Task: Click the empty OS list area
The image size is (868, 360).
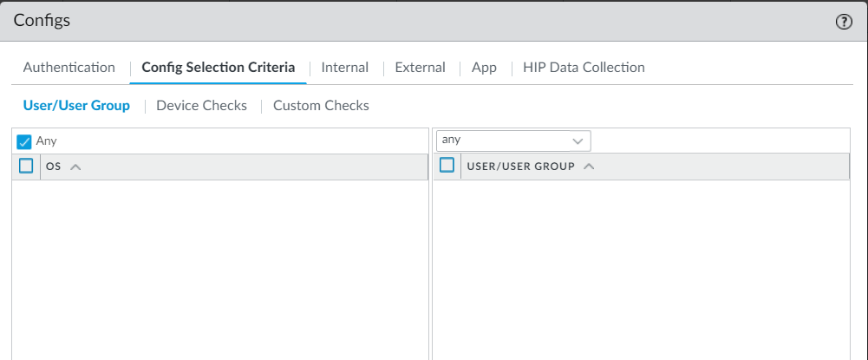Action: click(220, 269)
